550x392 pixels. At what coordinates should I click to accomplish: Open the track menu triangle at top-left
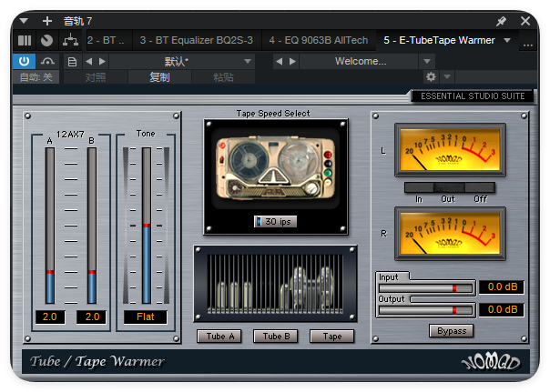(x=24, y=21)
